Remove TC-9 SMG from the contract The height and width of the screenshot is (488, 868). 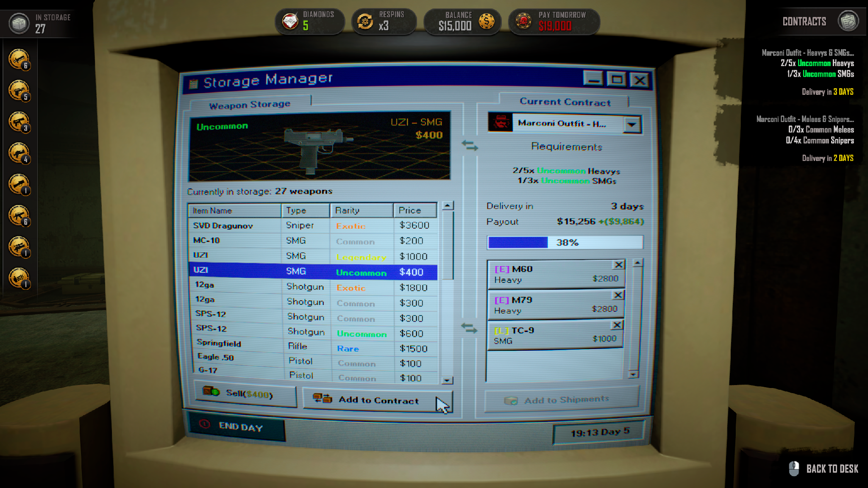617,325
